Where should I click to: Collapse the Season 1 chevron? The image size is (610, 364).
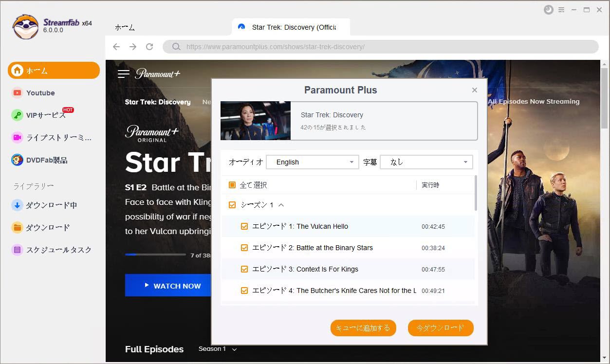click(281, 205)
